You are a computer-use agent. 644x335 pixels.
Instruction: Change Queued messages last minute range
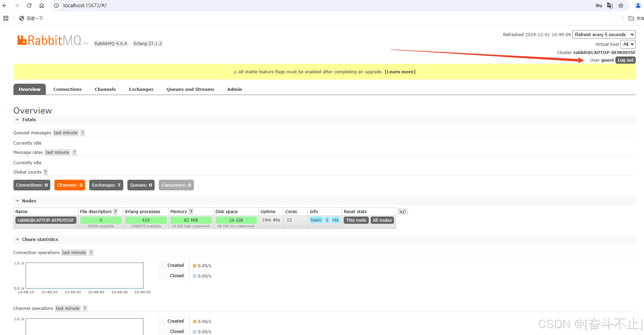click(x=65, y=133)
